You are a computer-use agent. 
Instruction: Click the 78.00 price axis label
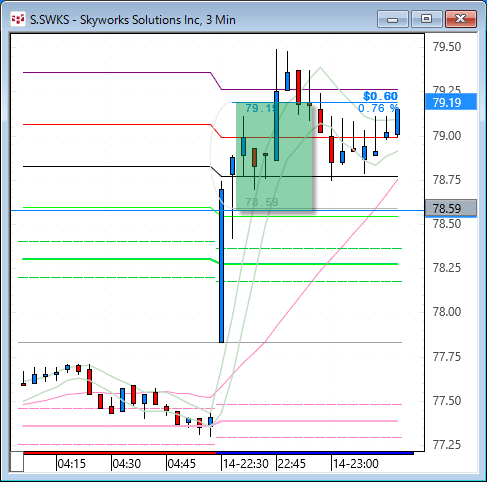click(x=447, y=312)
